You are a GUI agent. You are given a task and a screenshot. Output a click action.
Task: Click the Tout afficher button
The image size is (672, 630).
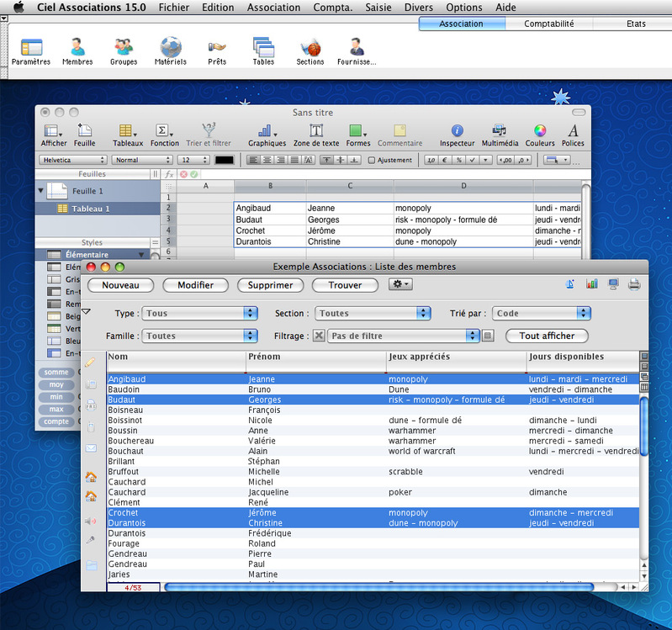[x=547, y=336]
